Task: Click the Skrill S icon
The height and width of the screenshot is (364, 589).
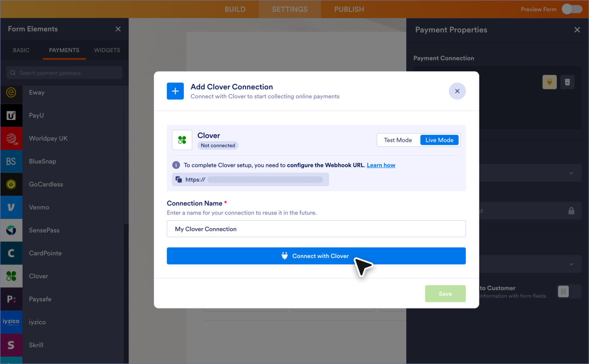Action: (x=11, y=345)
